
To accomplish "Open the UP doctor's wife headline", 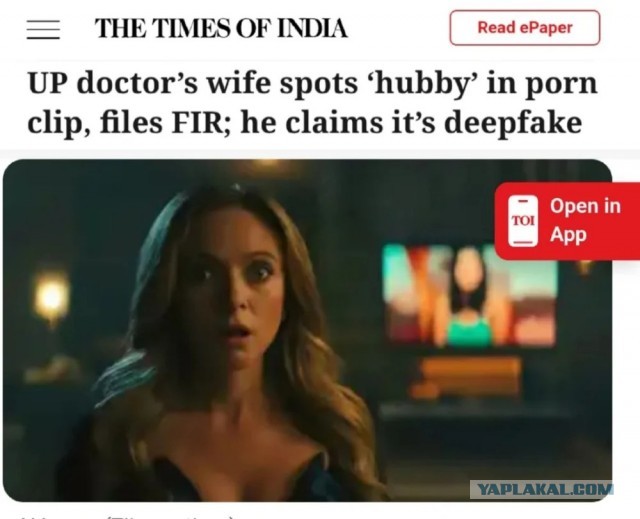I will tap(312, 103).
